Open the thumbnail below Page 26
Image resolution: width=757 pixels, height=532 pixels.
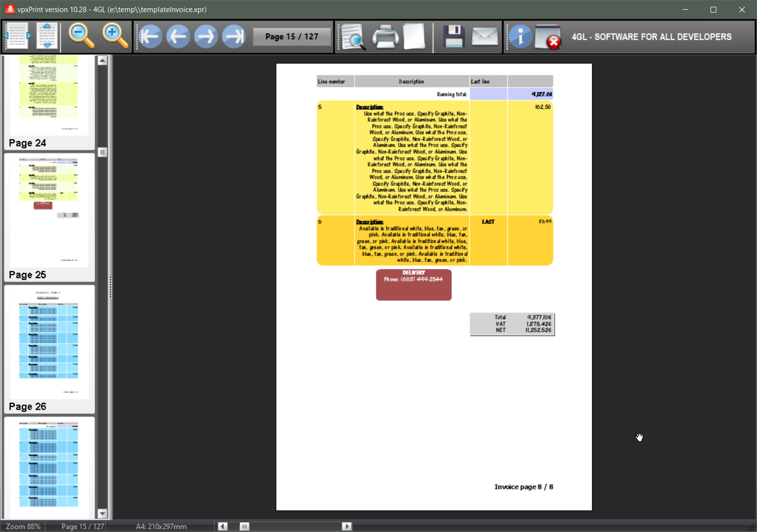[49, 468]
